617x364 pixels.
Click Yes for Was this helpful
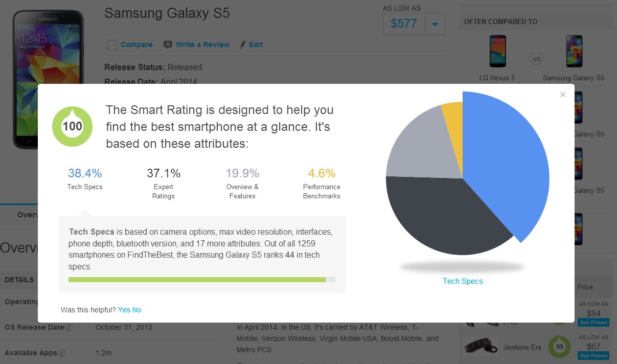point(124,310)
